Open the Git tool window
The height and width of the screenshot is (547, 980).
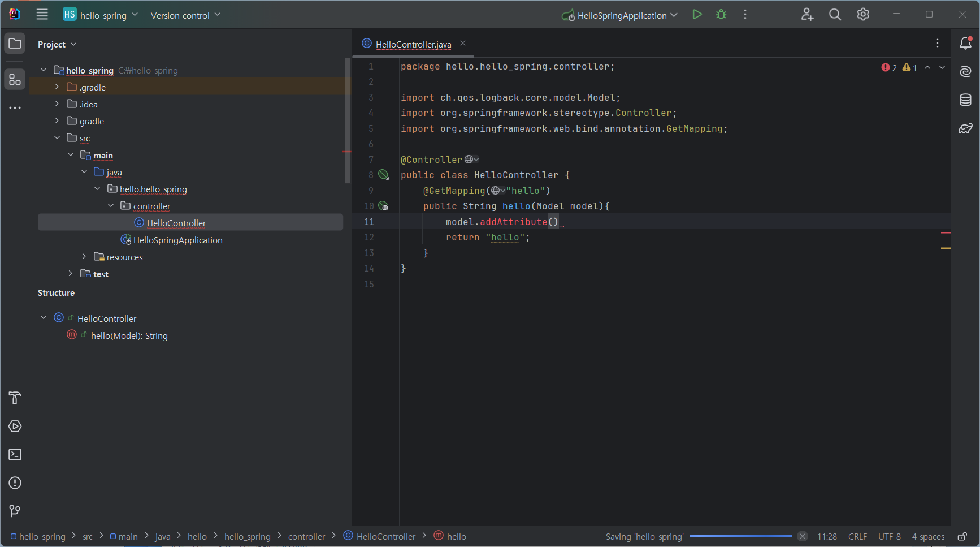pos(15,511)
